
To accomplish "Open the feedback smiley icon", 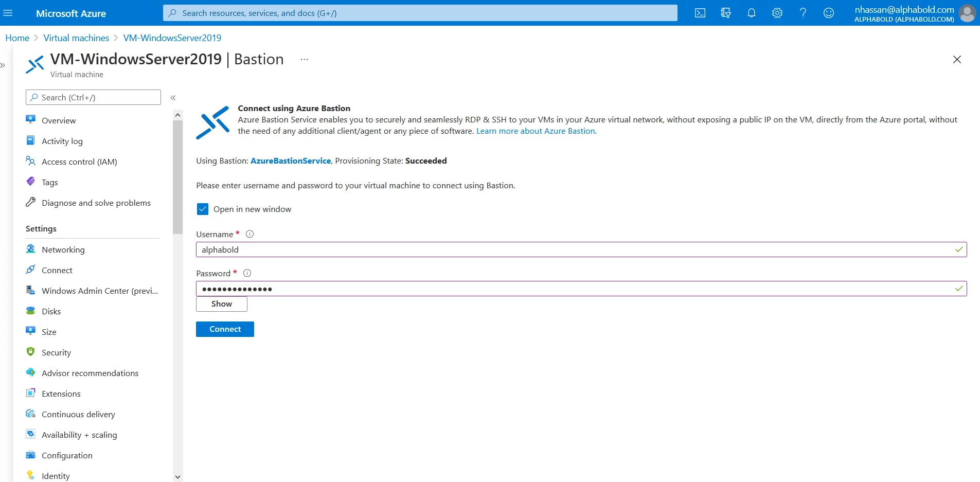I will [829, 13].
